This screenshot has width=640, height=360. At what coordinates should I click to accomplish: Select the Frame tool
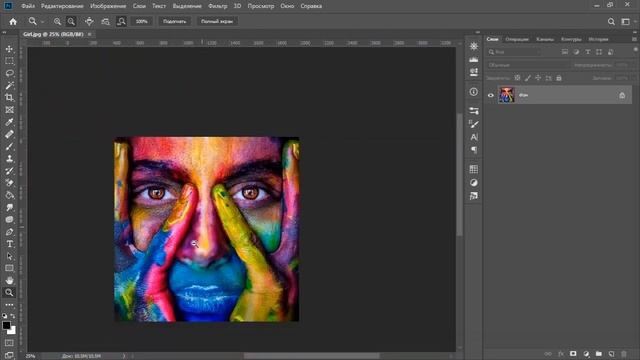(x=9, y=110)
